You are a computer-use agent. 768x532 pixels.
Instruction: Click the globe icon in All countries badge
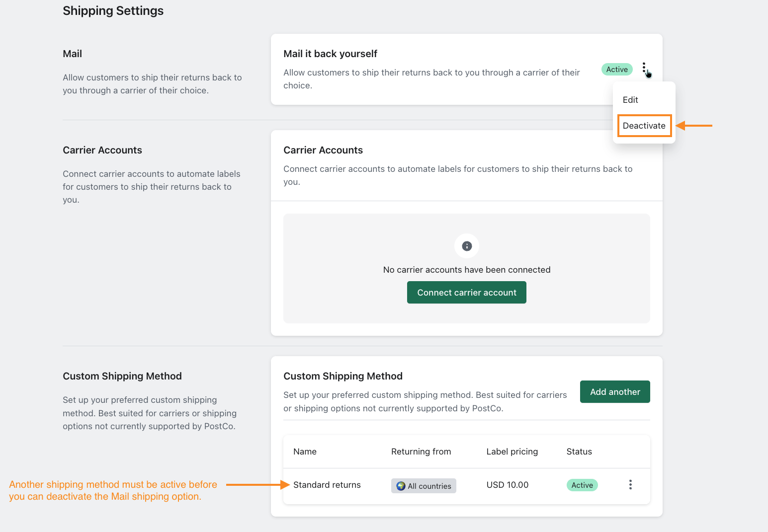[x=401, y=486]
